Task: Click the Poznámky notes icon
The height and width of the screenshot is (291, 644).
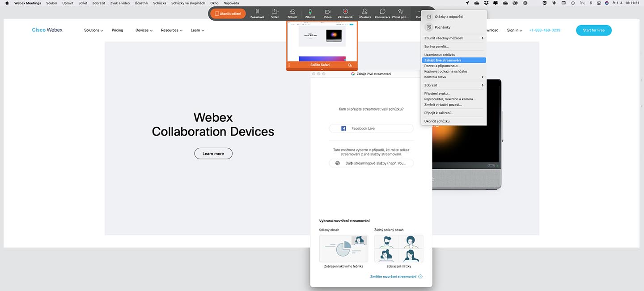Action: click(429, 27)
